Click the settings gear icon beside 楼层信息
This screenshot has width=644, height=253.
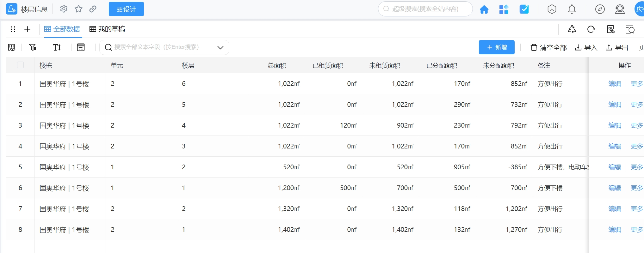(64, 9)
